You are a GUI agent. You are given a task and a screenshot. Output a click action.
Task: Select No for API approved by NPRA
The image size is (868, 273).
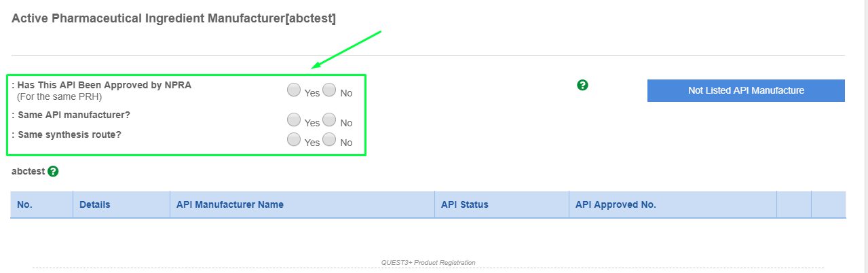329,90
